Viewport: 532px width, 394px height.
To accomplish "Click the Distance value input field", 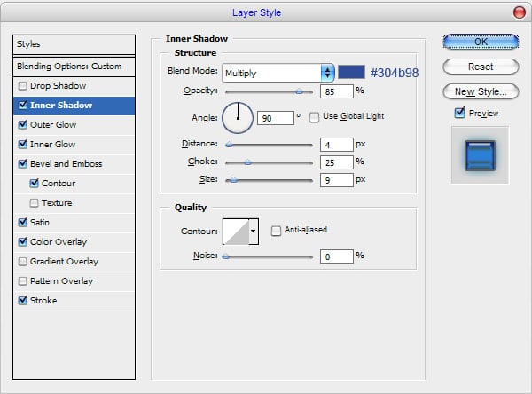I will (335, 144).
